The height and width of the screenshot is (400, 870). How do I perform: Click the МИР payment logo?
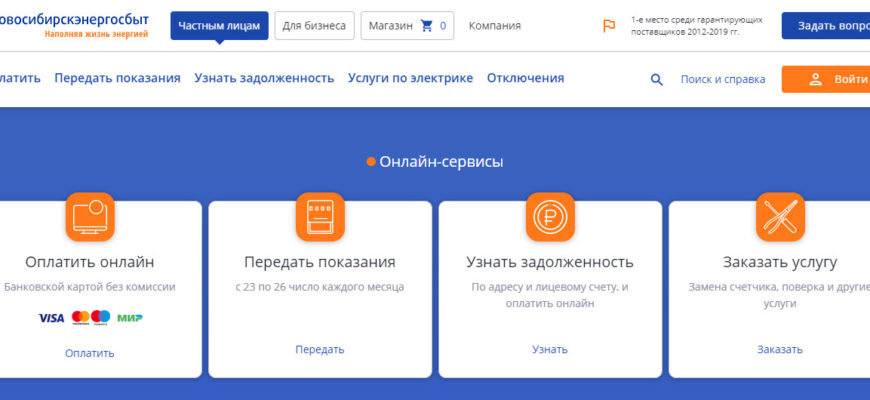click(x=130, y=318)
